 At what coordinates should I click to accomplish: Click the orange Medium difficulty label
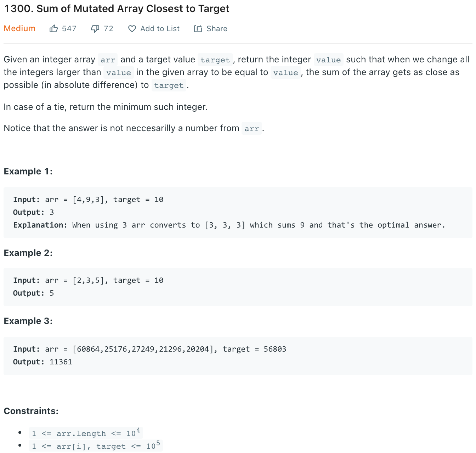pyautogui.click(x=19, y=28)
